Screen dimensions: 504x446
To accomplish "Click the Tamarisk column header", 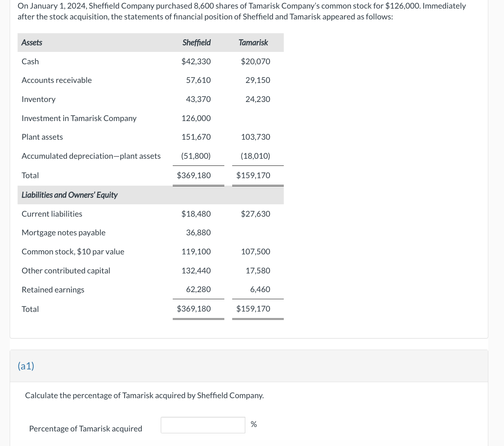I will click(253, 43).
